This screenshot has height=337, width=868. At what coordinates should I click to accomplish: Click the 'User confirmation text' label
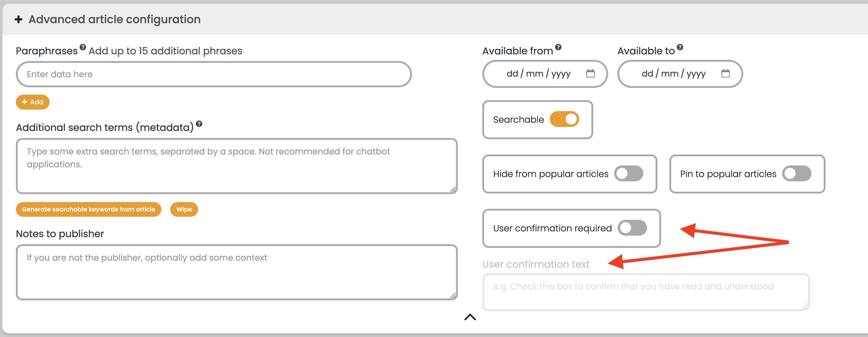coord(536,264)
